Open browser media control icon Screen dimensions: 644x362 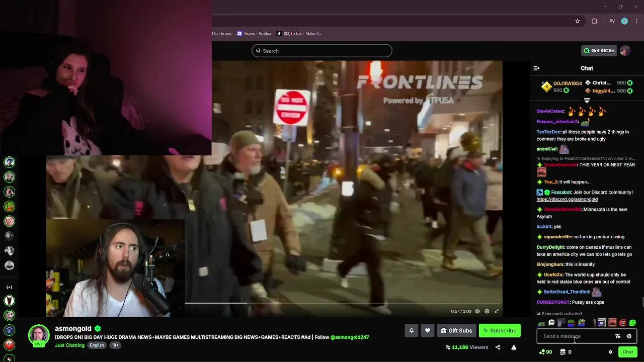click(x=612, y=21)
